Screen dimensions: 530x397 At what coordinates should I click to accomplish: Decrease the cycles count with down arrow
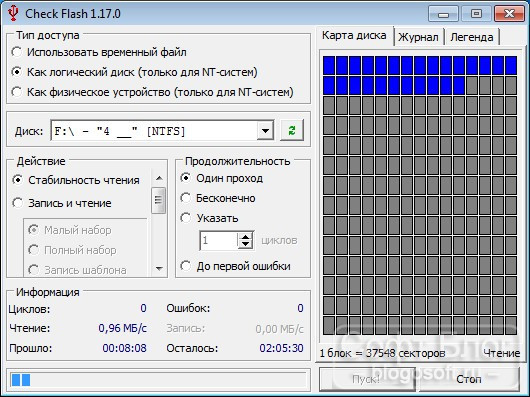coord(246,245)
